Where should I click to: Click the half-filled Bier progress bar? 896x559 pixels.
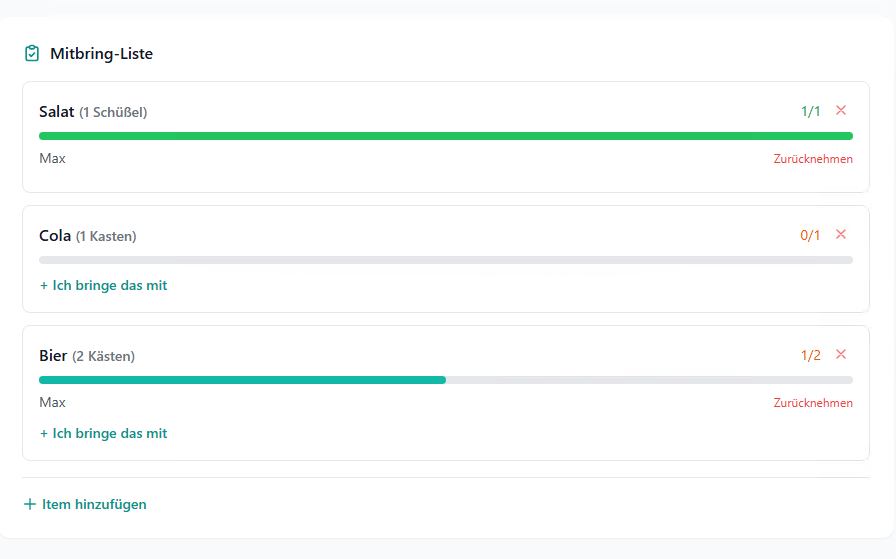[446, 380]
